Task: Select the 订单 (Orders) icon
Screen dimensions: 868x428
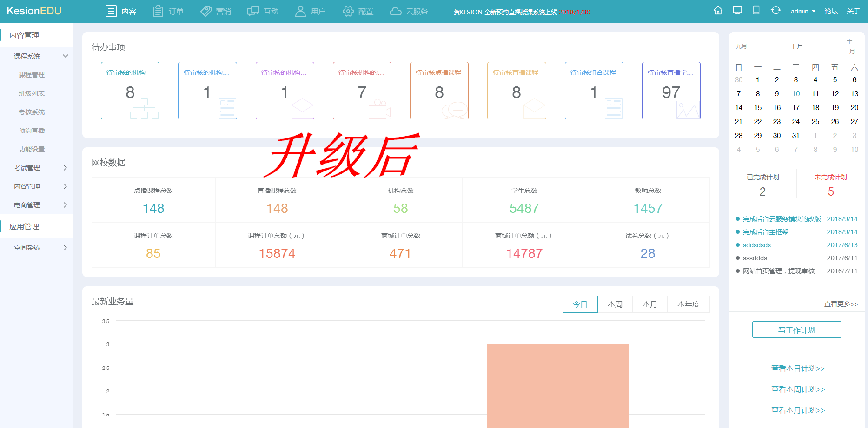Action: 158,11
